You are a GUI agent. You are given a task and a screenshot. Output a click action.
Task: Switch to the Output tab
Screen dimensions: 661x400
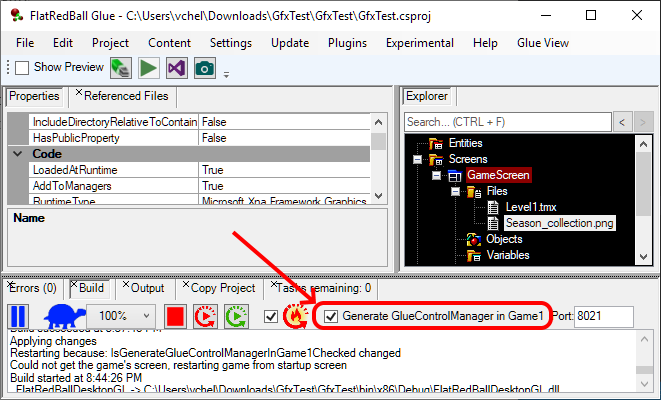point(147,288)
